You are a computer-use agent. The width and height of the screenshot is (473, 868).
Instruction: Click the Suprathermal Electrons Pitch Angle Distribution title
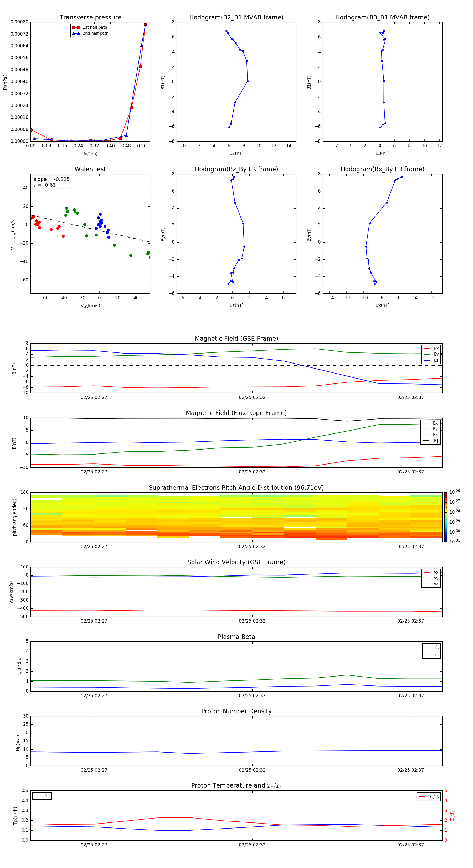pos(236,488)
